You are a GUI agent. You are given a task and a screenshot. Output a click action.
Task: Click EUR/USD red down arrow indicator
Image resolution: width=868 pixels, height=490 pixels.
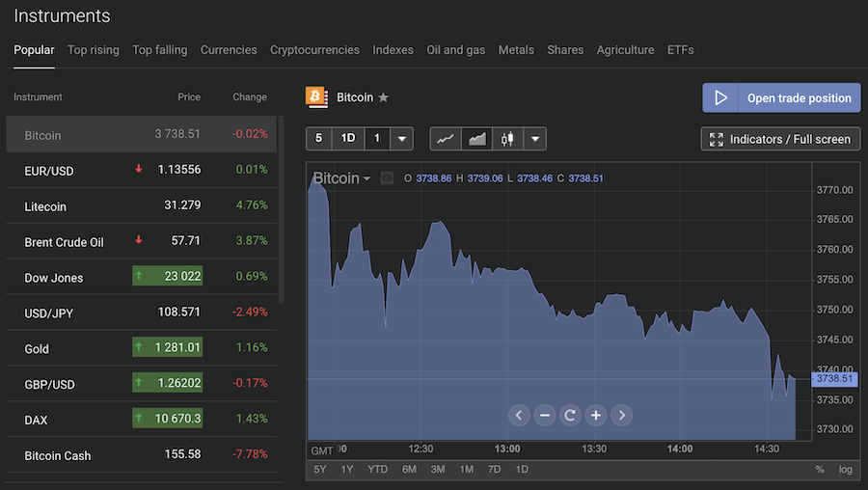pos(139,168)
